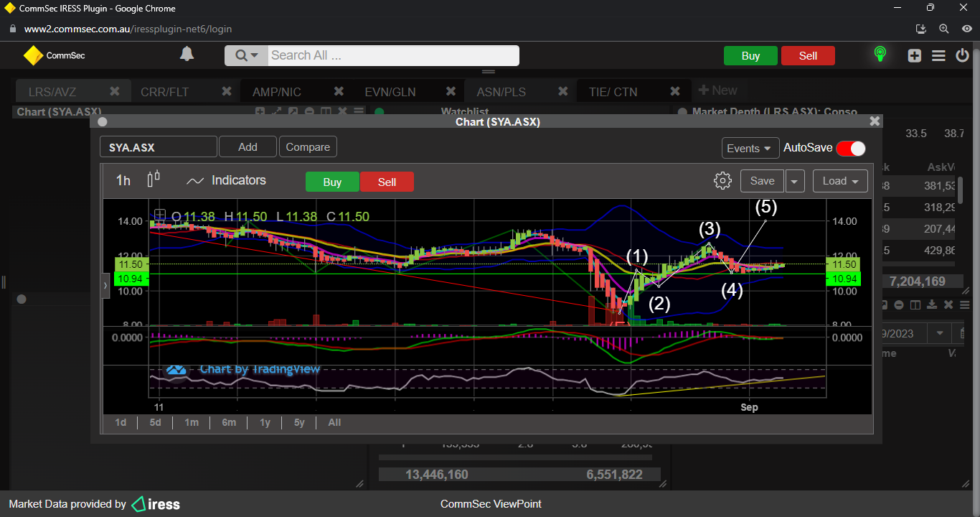Select the 1d time range
The width and height of the screenshot is (980, 517).
tap(121, 422)
